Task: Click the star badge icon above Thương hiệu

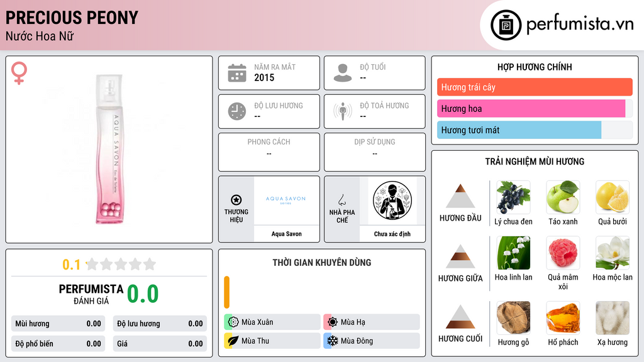Action: coord(236,200)
